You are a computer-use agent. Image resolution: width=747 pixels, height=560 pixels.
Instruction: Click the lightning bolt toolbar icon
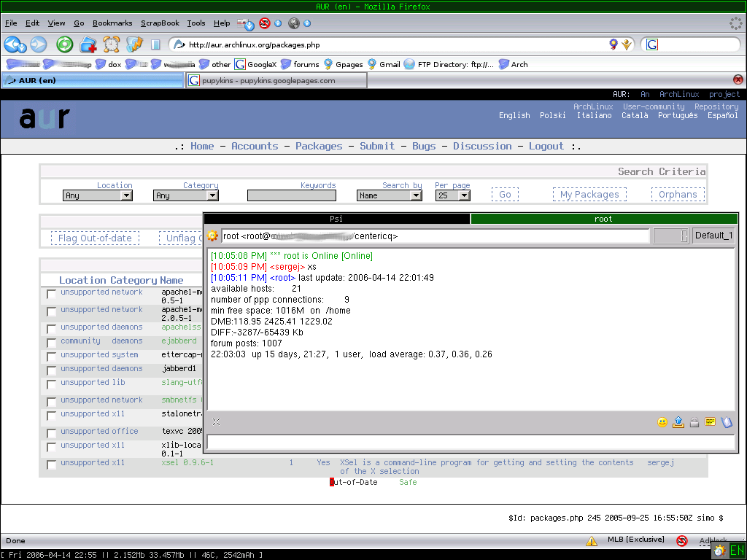(134, 44)
